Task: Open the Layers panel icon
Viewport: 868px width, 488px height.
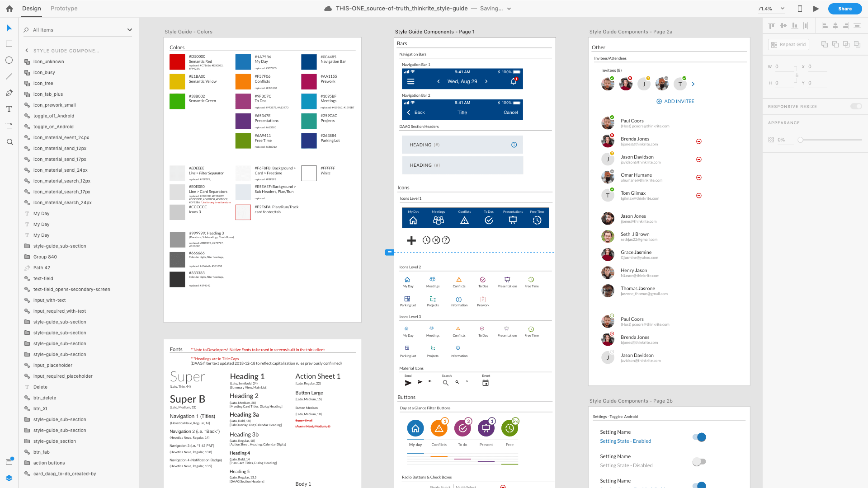Action: tap(9, 478)
